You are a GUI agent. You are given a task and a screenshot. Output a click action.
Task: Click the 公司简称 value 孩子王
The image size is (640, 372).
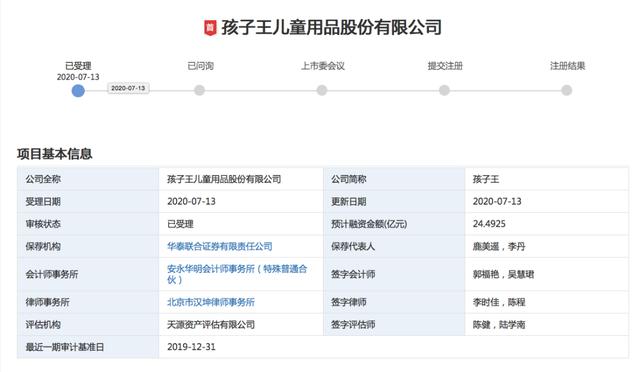[x=486, y=179]
